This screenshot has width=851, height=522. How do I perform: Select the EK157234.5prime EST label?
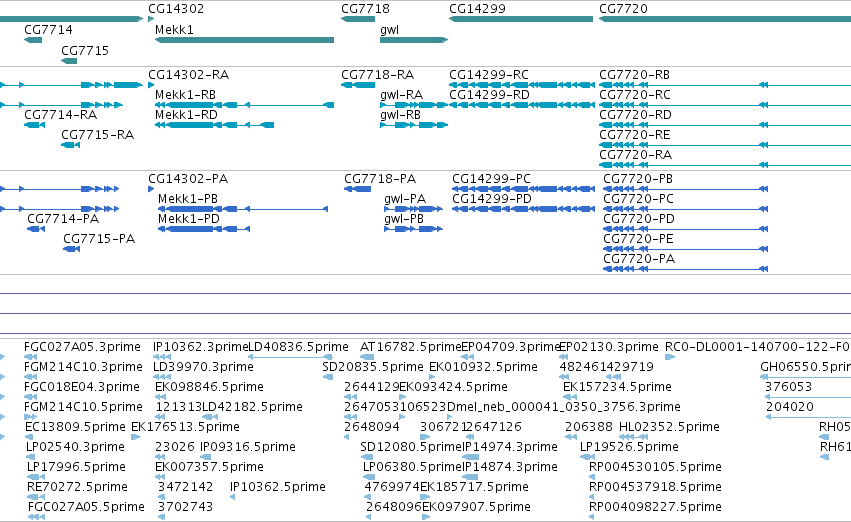click(x=617, y=387)
